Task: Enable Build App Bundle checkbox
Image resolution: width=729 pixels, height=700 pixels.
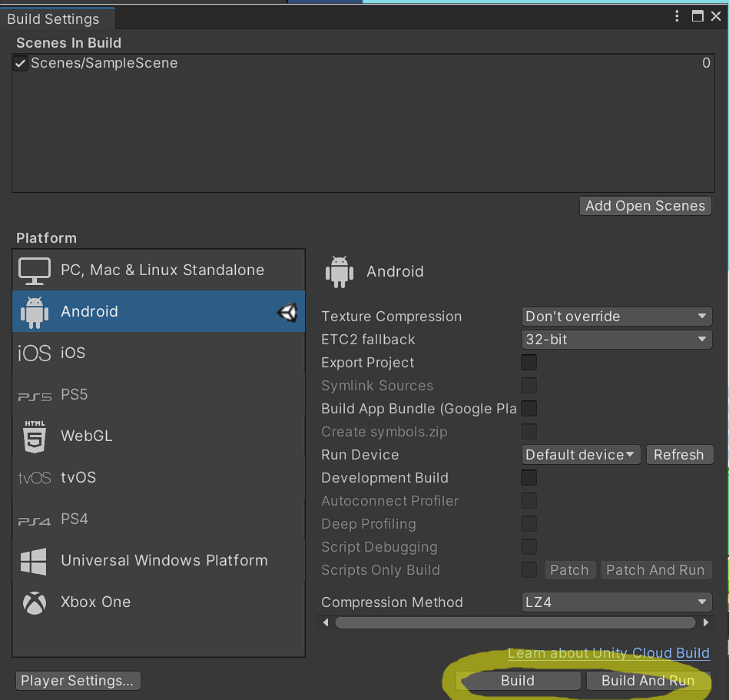Action: tap(529, 409)
